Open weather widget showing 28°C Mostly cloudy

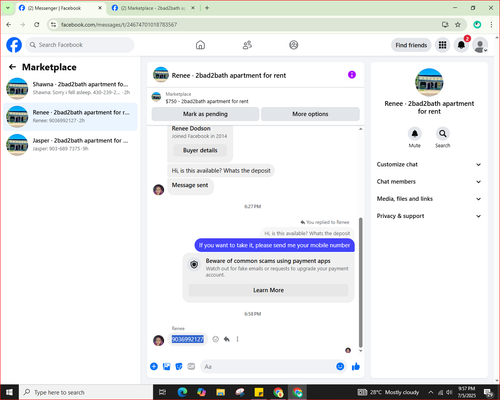click(388, 392)
